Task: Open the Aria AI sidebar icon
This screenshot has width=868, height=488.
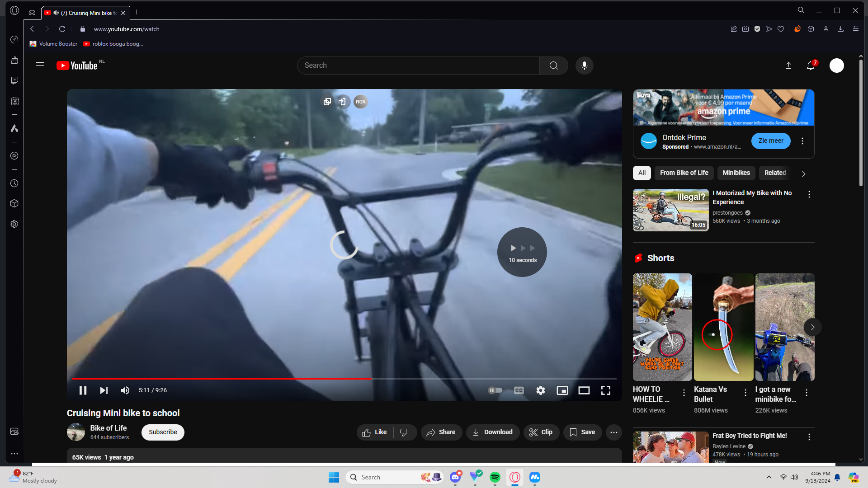Action: (14, 129)
